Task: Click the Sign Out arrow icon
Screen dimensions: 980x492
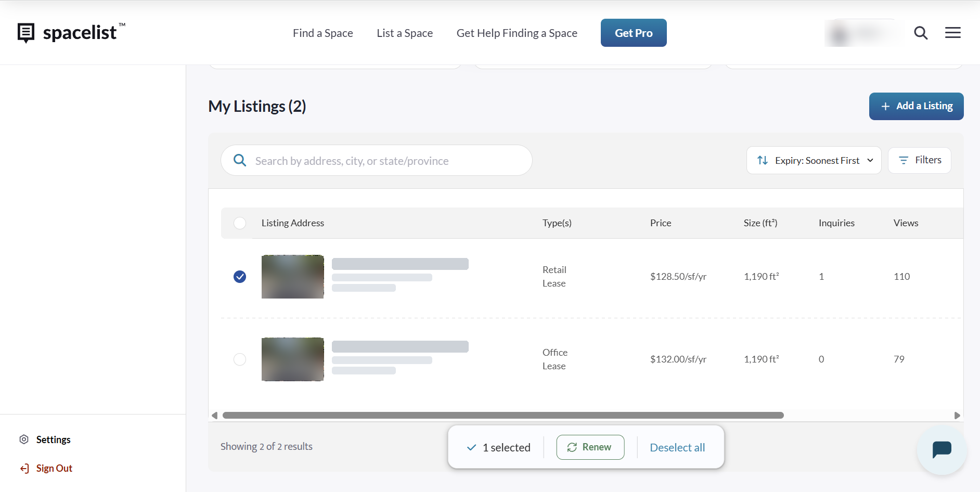Action: click(24, 469)
